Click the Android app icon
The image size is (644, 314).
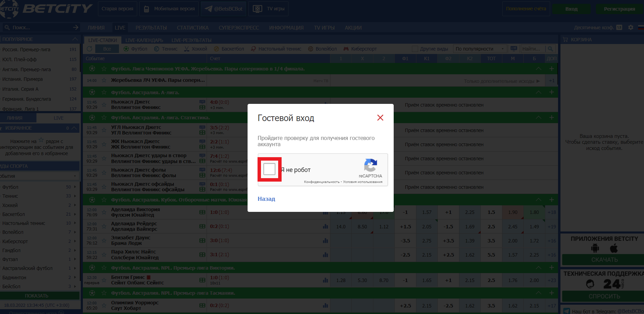[595, 248]
